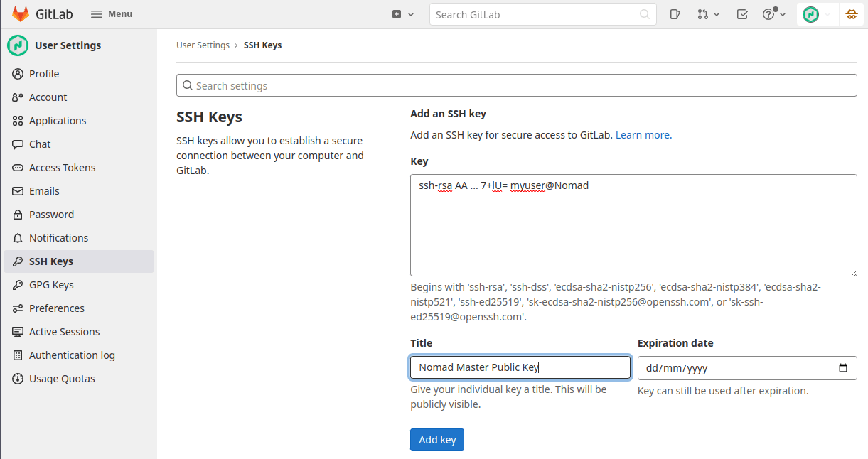The height and width of the screenshot is (459, 868).
Task: Open the Menu in the top navigation
Action: click(111, 13)
